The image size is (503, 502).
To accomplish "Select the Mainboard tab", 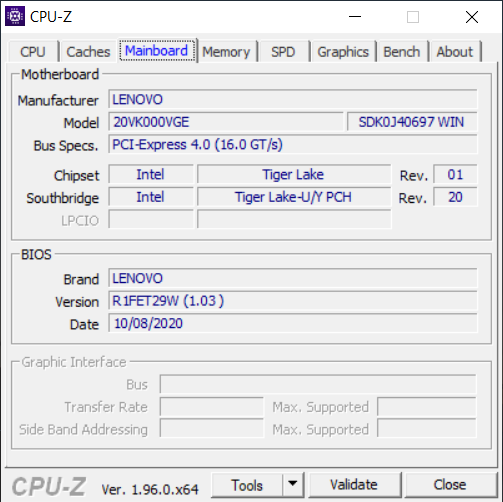I will coord(157,51).
